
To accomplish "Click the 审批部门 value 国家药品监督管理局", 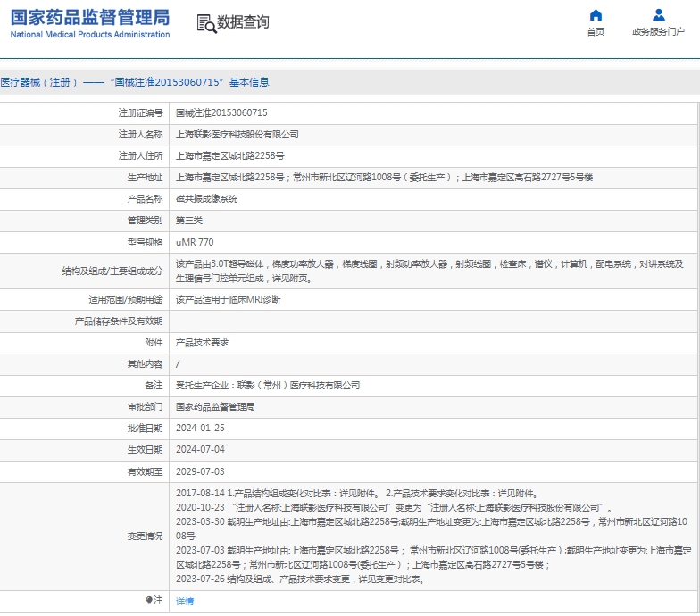I will click(215, 407).
